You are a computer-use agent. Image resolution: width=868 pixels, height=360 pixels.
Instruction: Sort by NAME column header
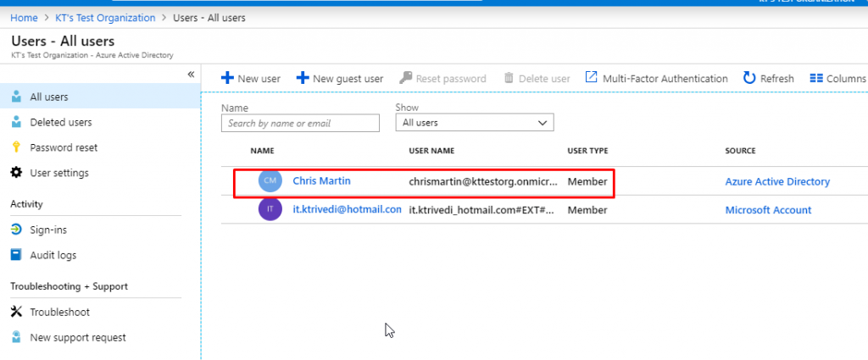click(263, 151)
